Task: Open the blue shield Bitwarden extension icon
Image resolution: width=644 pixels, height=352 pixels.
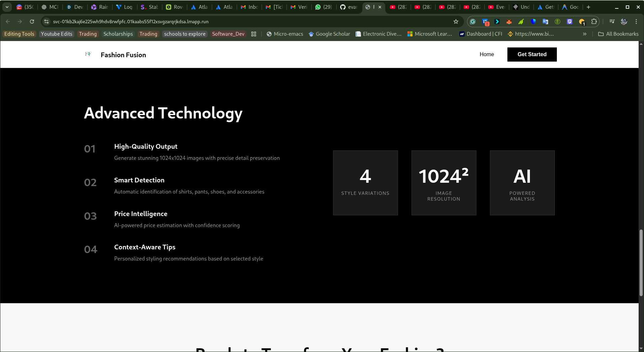Action: (533, 22)
